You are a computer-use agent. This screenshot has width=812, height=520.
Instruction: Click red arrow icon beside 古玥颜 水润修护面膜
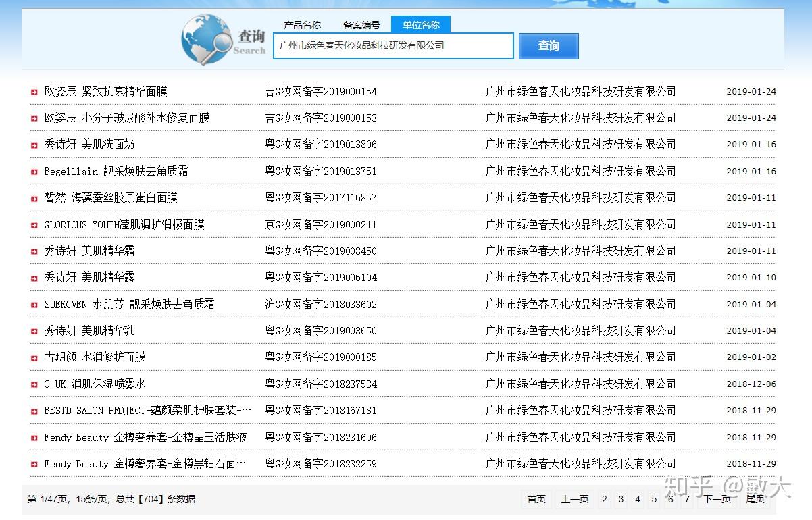point(34,357)
